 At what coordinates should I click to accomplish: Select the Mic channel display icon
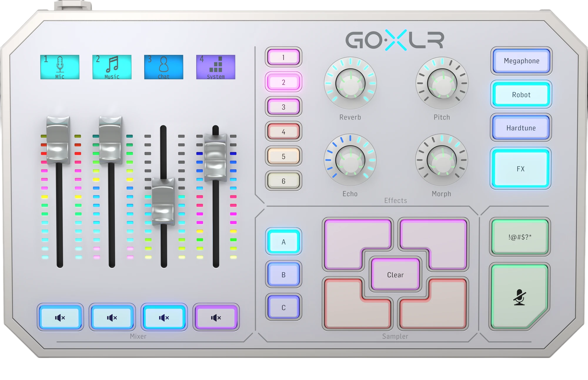point(60,67)
